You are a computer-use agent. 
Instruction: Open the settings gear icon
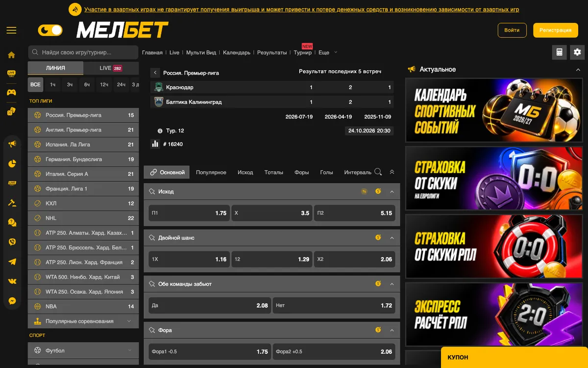coord(577,53)
